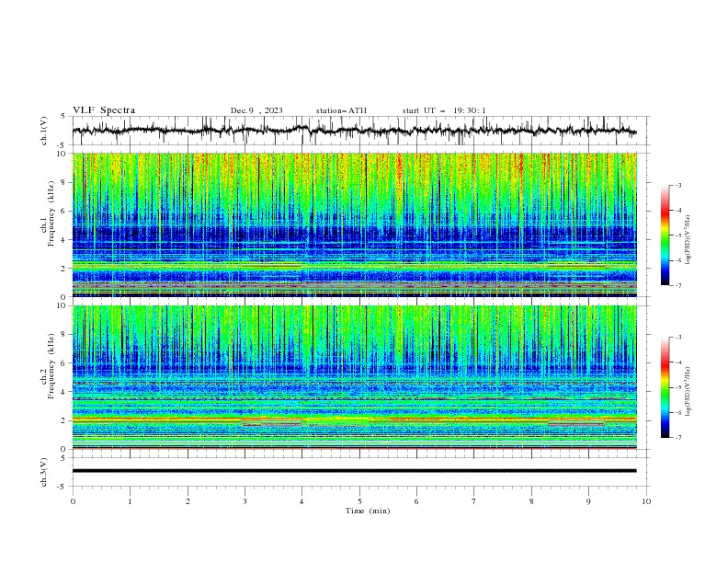
Task: Select the "start UT = 19:30:1" text
Action: [444, 110]
